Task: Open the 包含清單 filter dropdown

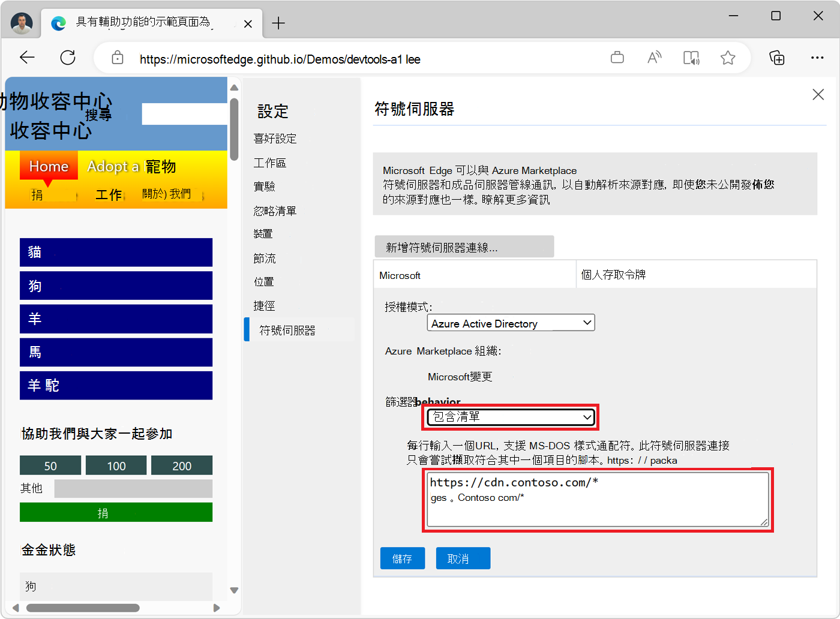Action: (x=510, y=417)
